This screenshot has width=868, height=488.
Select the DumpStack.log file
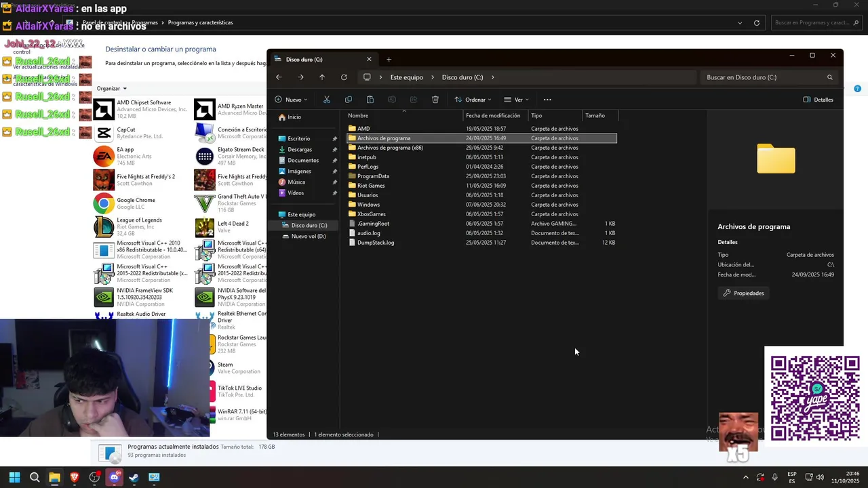pos(481,242)
